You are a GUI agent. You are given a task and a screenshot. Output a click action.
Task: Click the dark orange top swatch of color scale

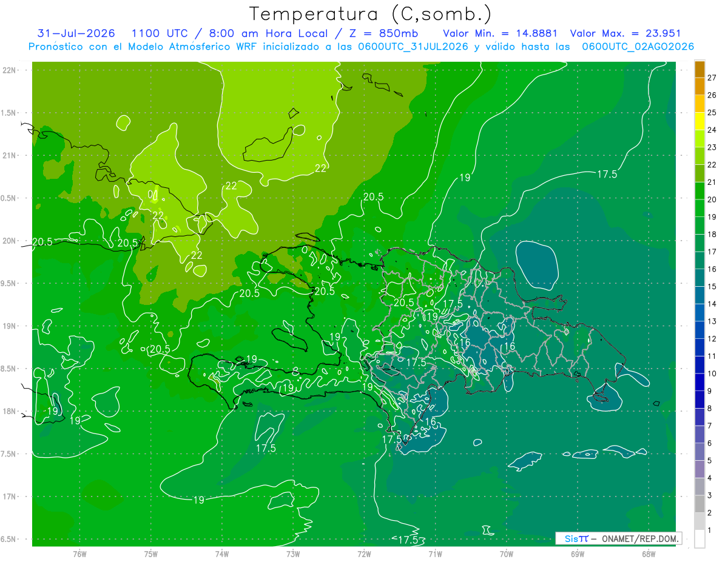click(x=699, y=69)
